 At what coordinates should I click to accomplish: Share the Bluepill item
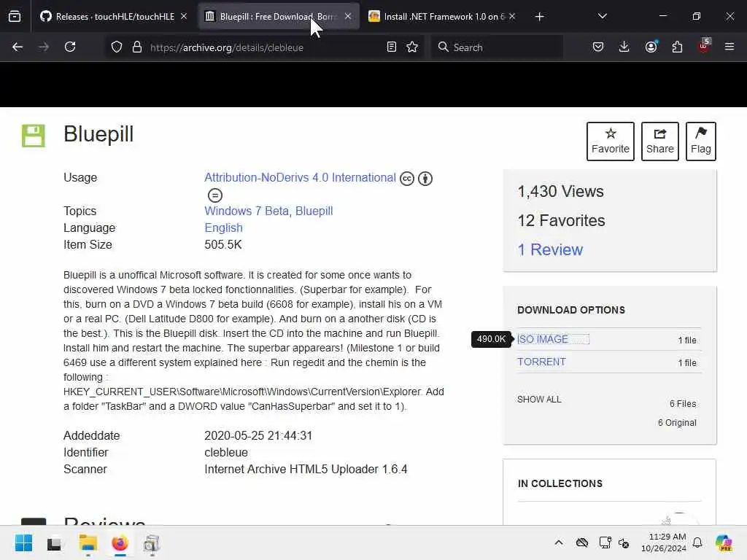point(659,141)
